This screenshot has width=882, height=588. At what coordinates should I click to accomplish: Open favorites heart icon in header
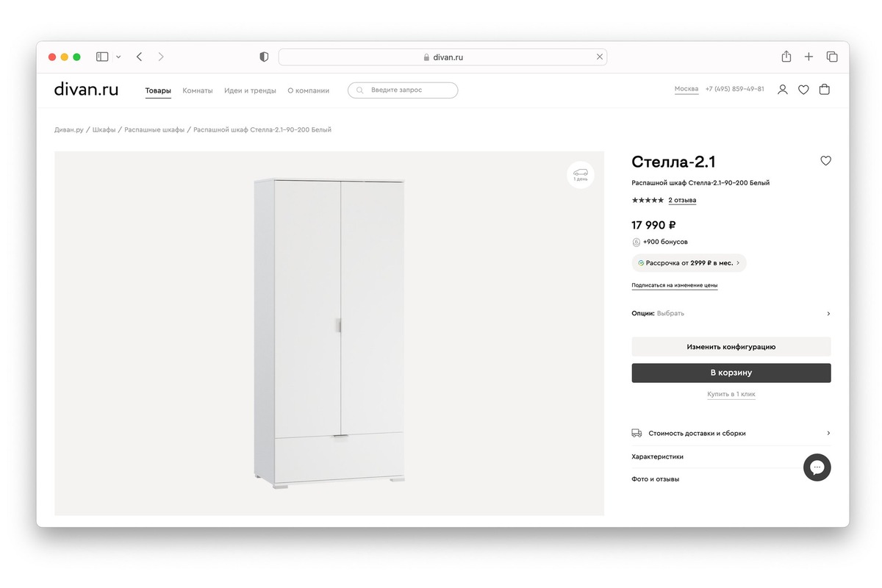803,90
